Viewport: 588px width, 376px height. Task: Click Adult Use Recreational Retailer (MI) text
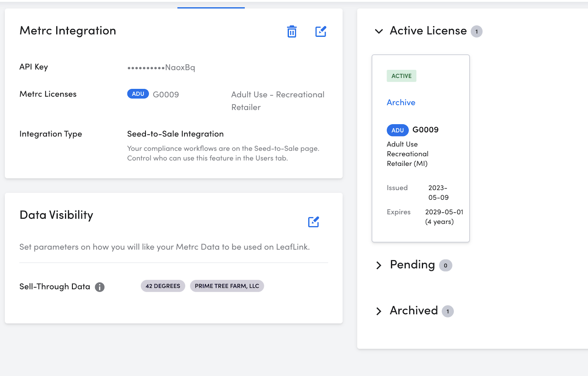[408, 154]
